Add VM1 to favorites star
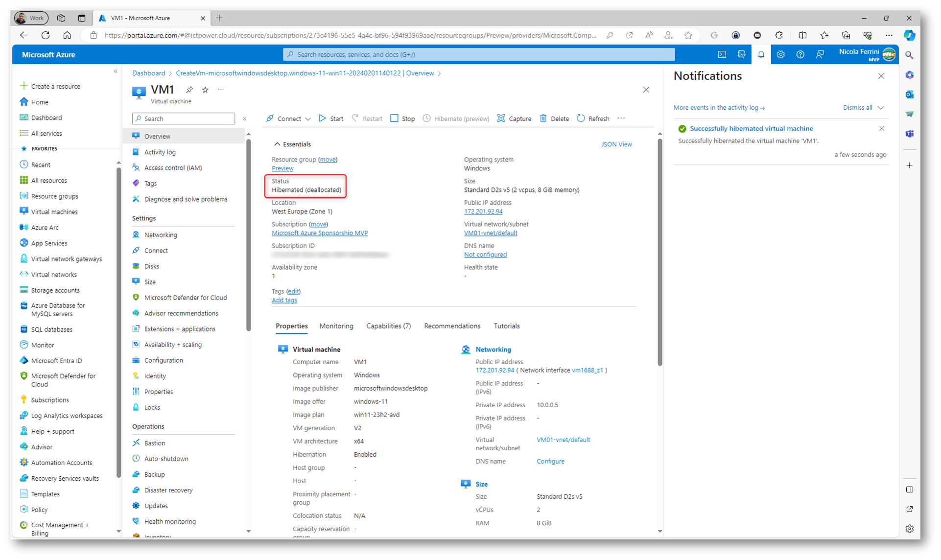This screenshot has width=941, height=560. [205, 90]
